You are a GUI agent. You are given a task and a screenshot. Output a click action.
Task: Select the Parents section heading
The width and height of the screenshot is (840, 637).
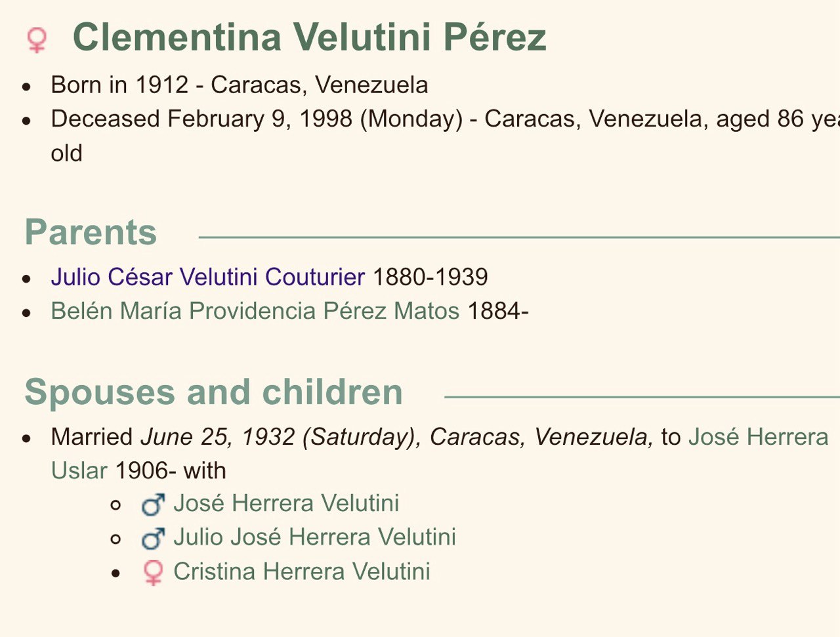point(91,232)
